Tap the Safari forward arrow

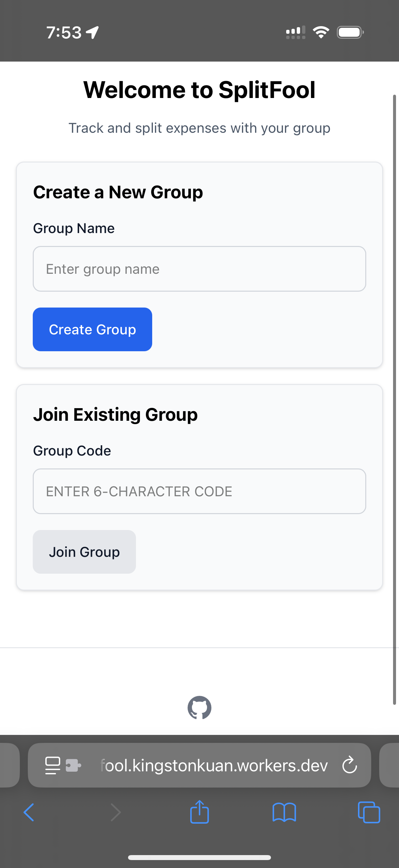pyautogui.click(x=115, y=812)
